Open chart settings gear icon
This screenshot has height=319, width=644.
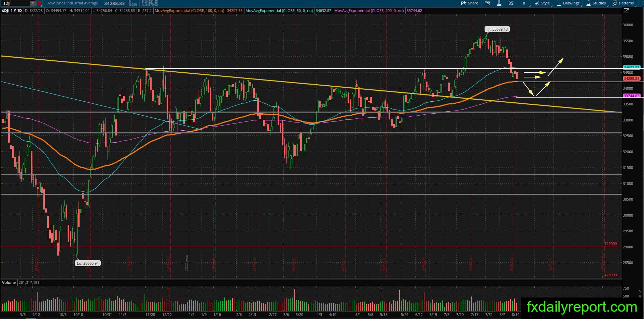coord(511,3)
